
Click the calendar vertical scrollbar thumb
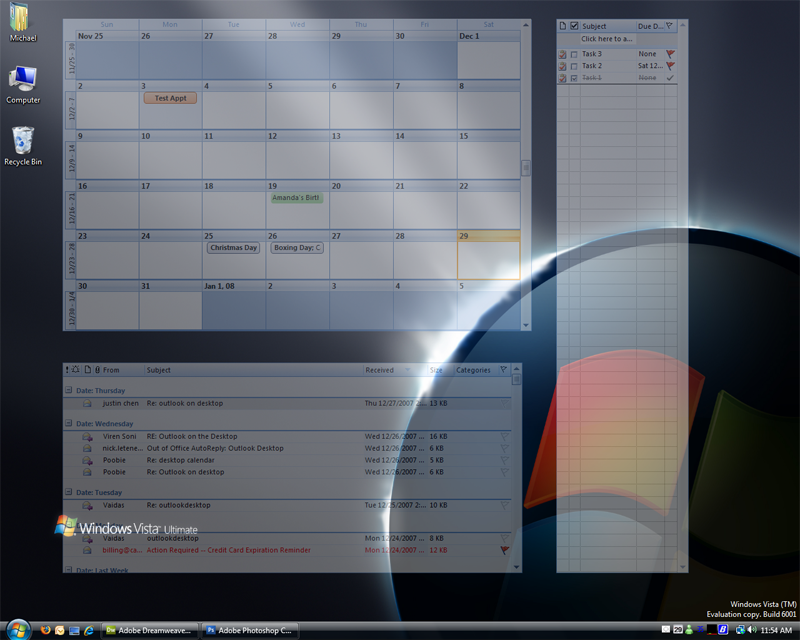[x=526, y=168]
